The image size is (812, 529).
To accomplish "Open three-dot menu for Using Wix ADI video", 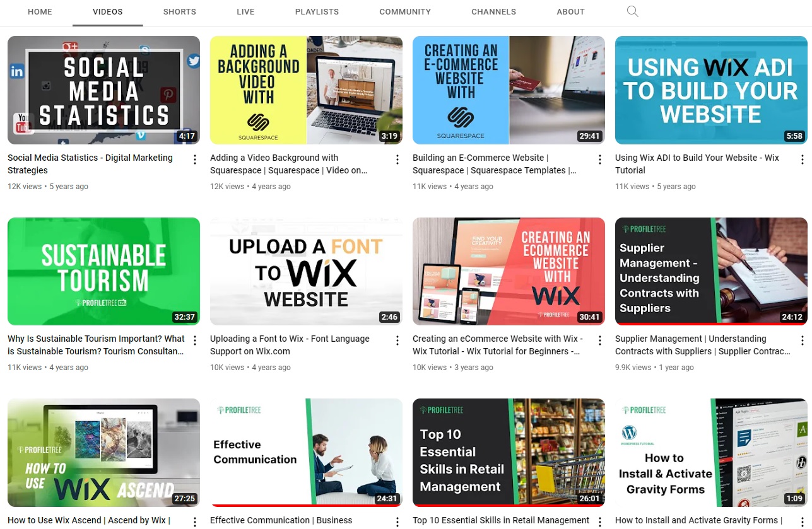I will pyautogui.click(x=803, y=160).
